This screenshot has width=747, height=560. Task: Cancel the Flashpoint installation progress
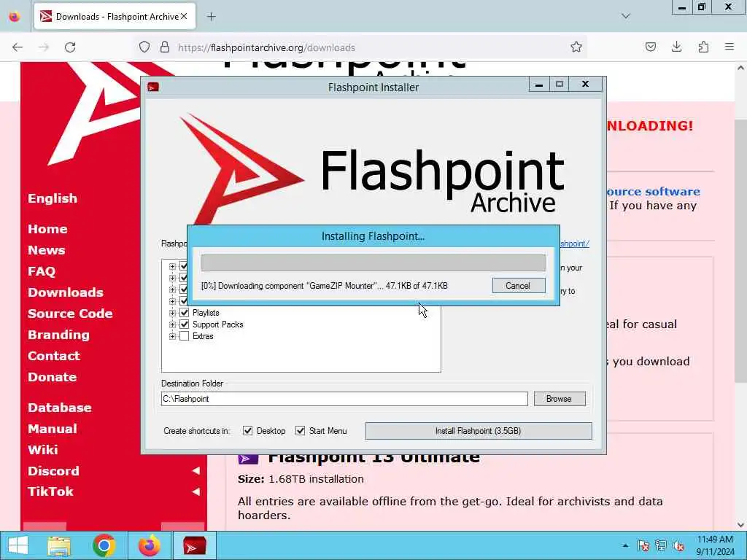tap(519, 286)
